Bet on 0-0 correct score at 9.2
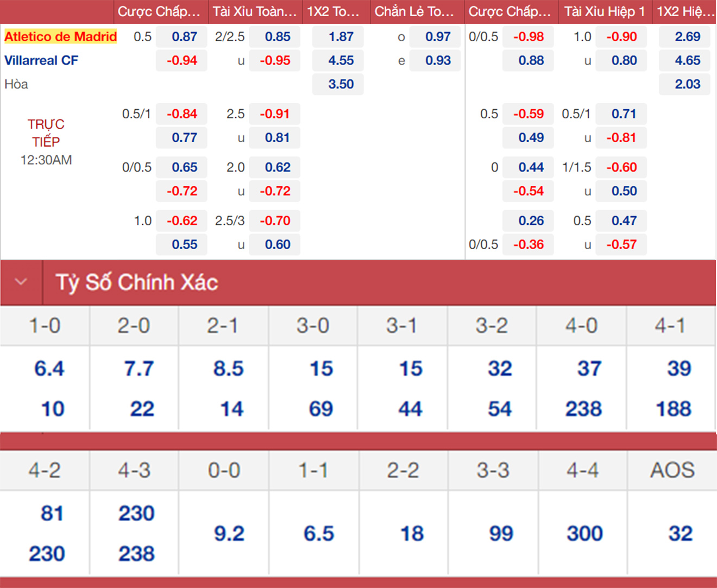This screenshot has width=717, height=588. point(229,534)
